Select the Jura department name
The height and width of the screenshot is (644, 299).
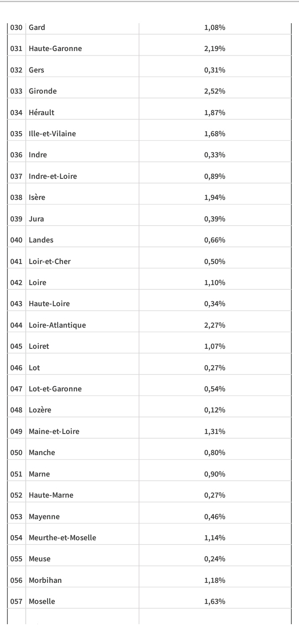pos(36,219)
